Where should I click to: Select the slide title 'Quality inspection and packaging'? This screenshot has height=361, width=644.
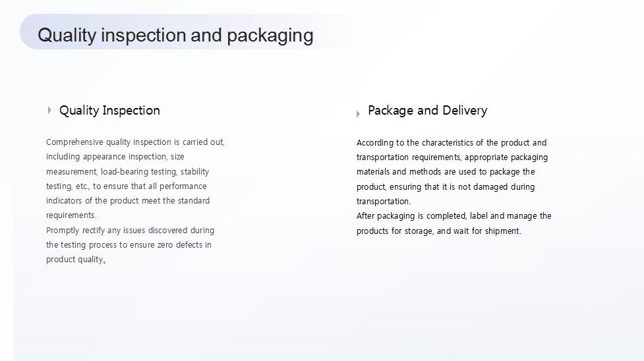(175, 36)
